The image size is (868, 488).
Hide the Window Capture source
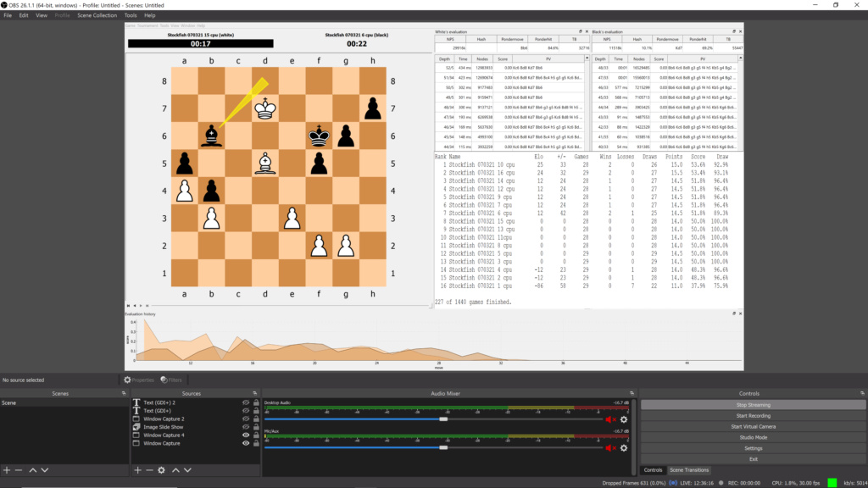click(x=246, y=443)
